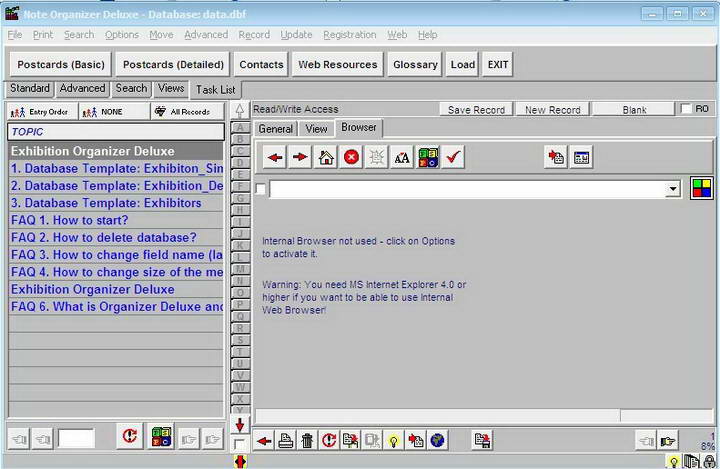Click the New Record button
This screenshot has width=720, height=469.
tap(552, 110)
